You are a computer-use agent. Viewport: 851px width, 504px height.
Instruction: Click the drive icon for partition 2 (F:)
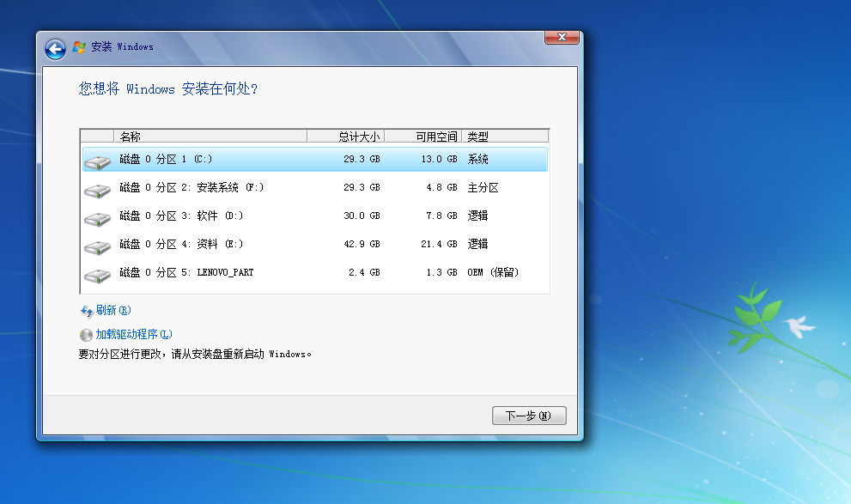[x=98, y=191]
